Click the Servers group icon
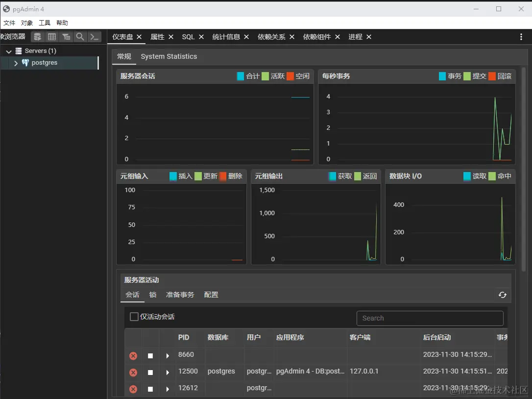 (19, 51)
